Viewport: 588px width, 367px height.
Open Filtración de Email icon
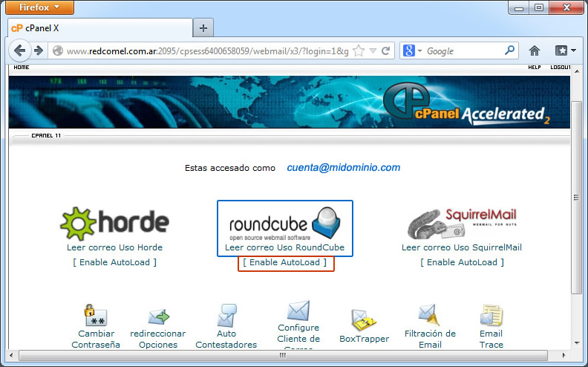(x=429, y=315)
